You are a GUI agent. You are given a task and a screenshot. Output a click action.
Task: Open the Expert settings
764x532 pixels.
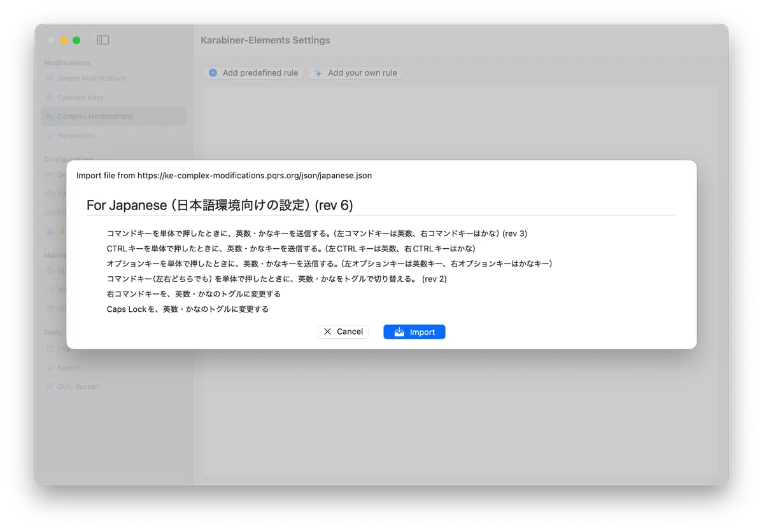pos(113,367)
